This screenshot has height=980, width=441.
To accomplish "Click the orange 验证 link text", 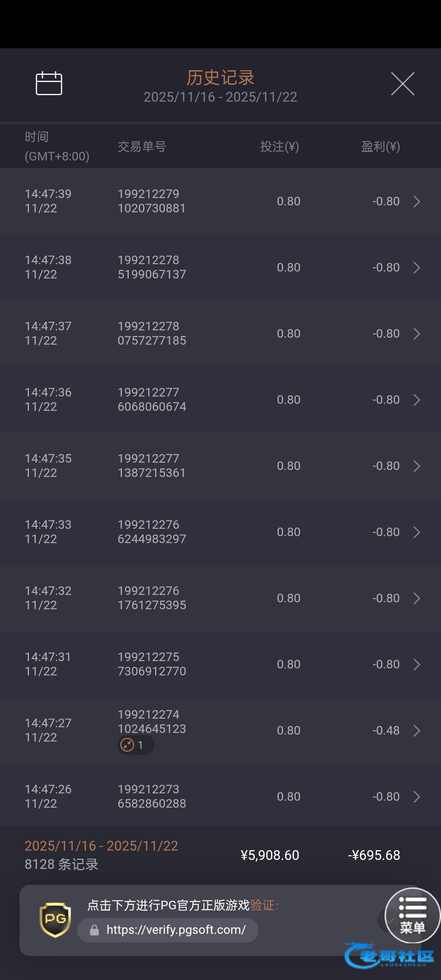I will [x=262, y=905].
